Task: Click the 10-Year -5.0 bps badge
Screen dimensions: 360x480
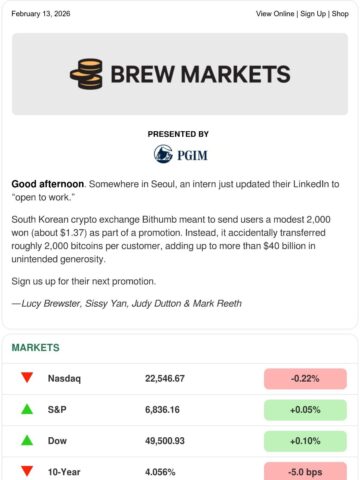Action: click(305, 471)
